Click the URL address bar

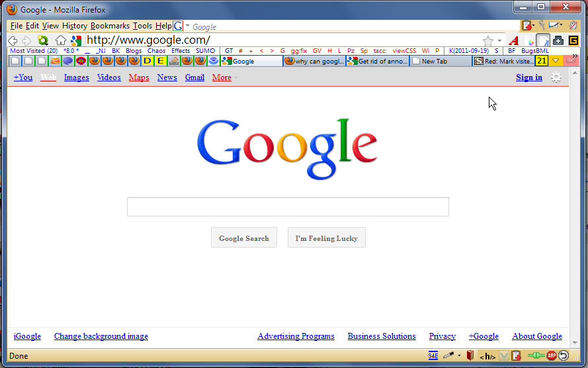click(283, 40)
